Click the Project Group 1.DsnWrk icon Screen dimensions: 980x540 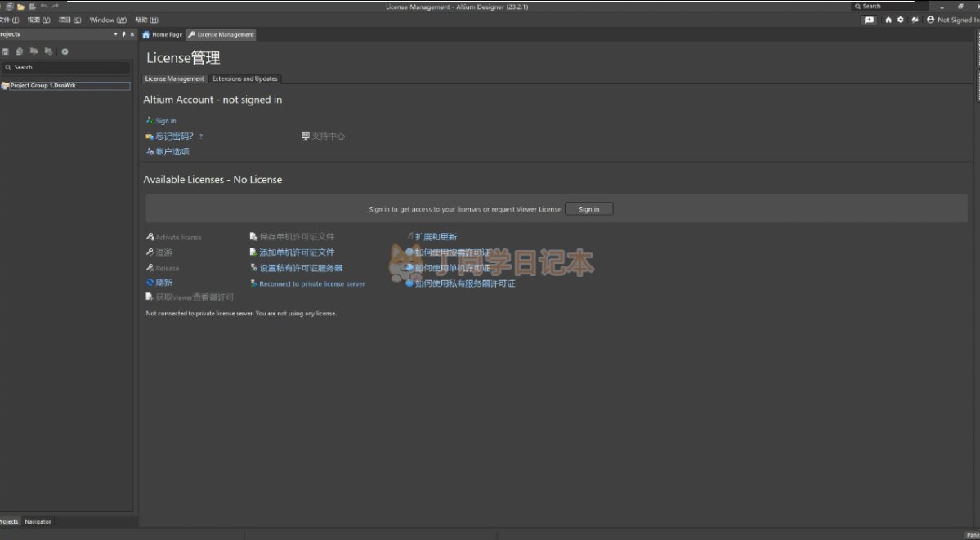[x=5, y=86]
